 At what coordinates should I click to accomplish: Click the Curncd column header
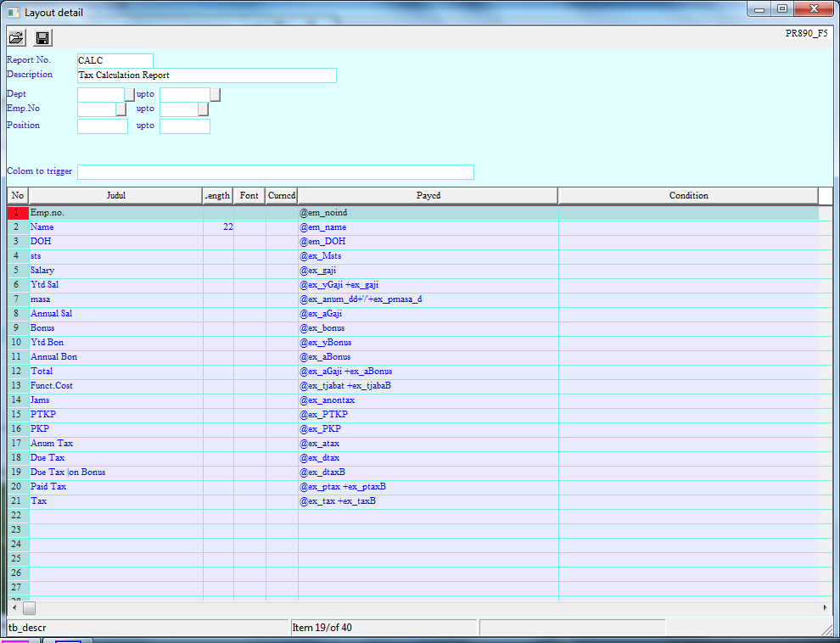pos(282,196)
